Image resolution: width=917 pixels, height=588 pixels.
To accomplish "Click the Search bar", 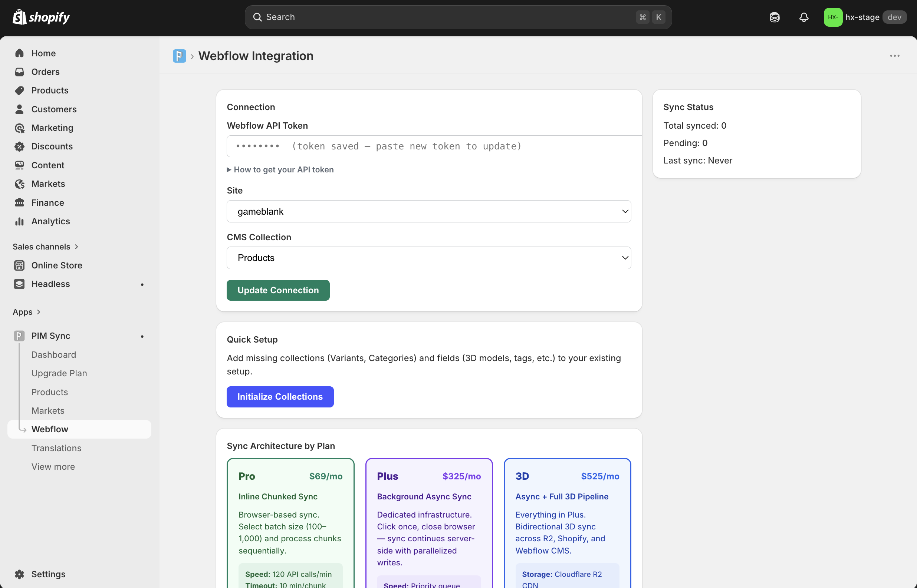I will tap(458, 17).
